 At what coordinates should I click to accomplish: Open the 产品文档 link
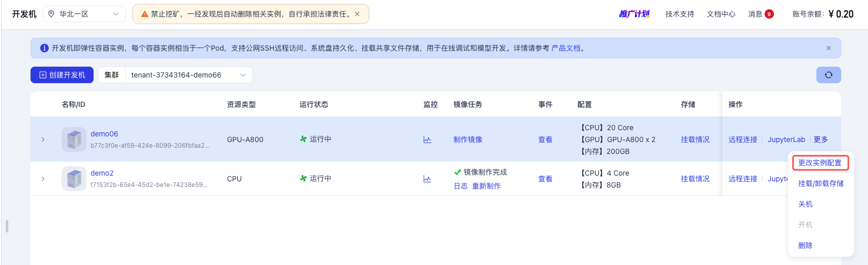click(566, 48)
